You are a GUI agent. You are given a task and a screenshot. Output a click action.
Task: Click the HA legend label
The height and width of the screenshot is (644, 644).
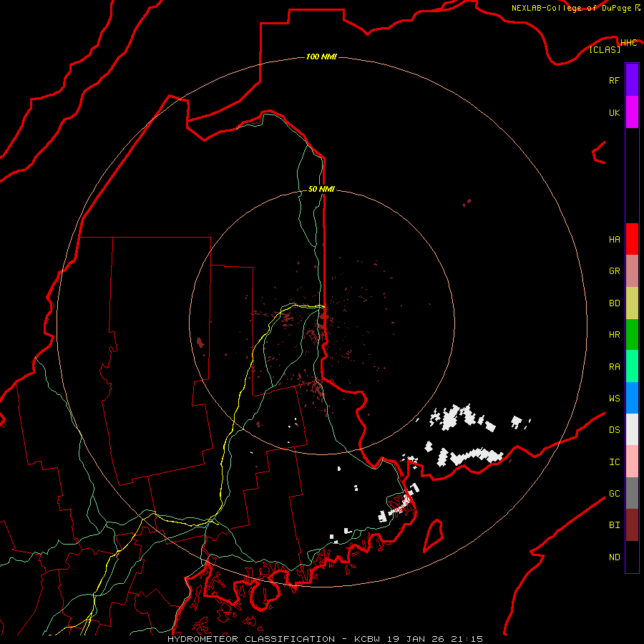pyautogui.click(x=615, y=239)
